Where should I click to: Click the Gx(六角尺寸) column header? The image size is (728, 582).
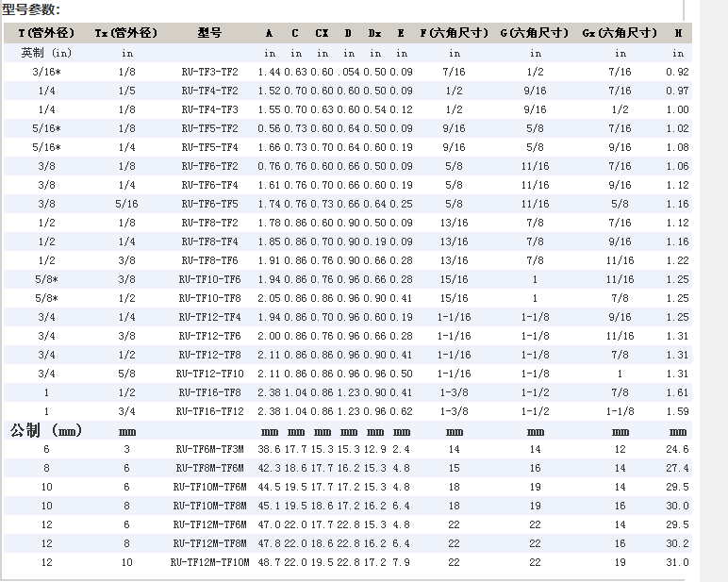click(620, 33)
